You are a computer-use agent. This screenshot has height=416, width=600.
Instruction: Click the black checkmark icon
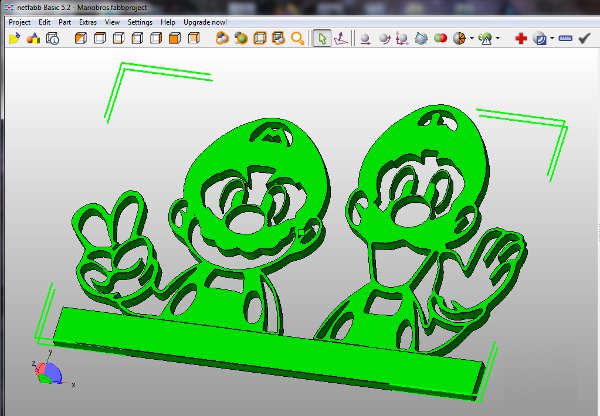click(584, 38)
